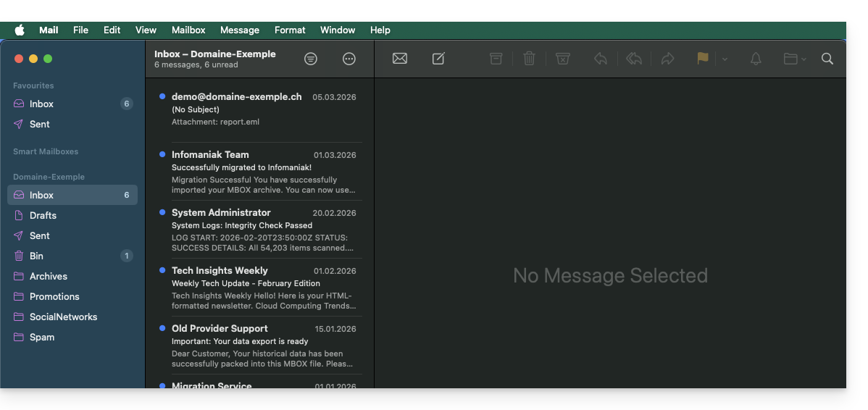Open the More actions ellipsis menu
Viewport: 868px width, 410px height.
pos(349,59)
